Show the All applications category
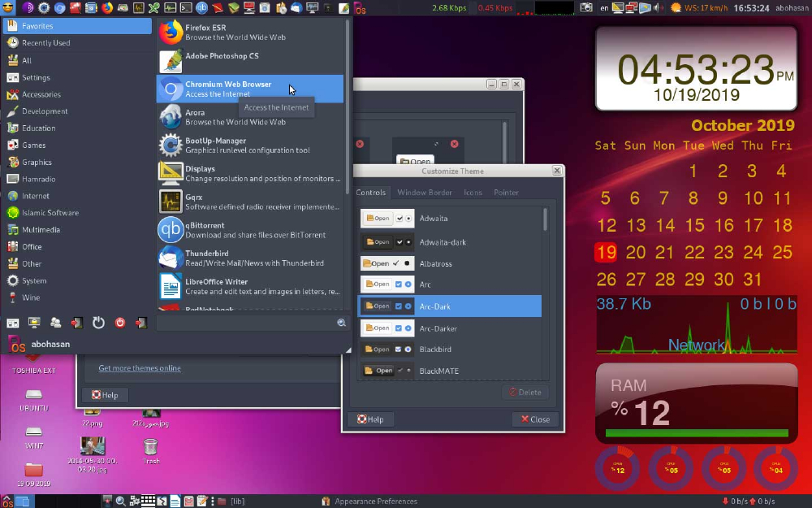The height and width of the screenshot is (508, 812). pyautogui.click(x=78, y=60)
